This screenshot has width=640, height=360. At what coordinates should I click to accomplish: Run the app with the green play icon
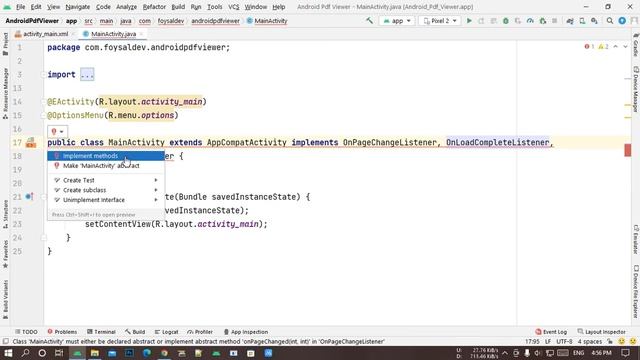pos(469,21)
